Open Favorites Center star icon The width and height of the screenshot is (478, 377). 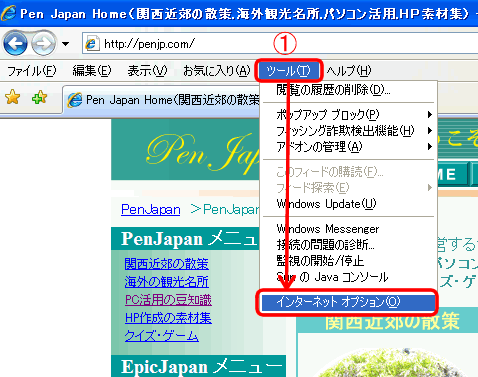(13, 97)
